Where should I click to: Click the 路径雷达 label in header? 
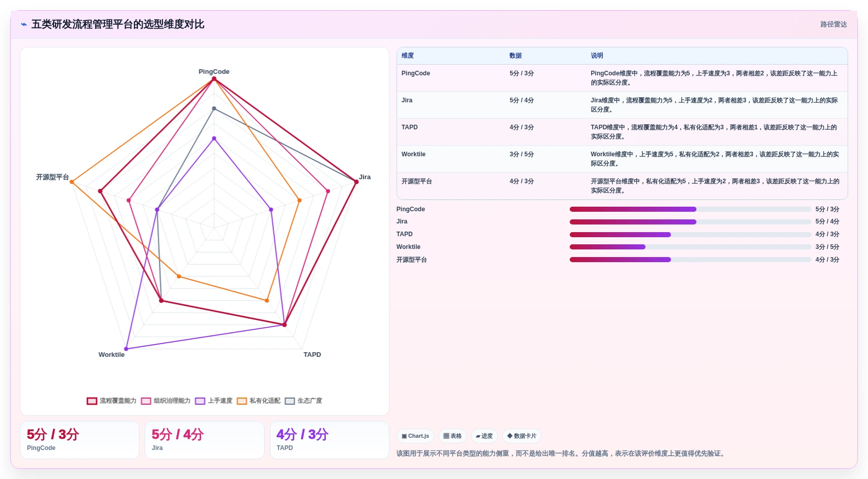pos(833,24)
